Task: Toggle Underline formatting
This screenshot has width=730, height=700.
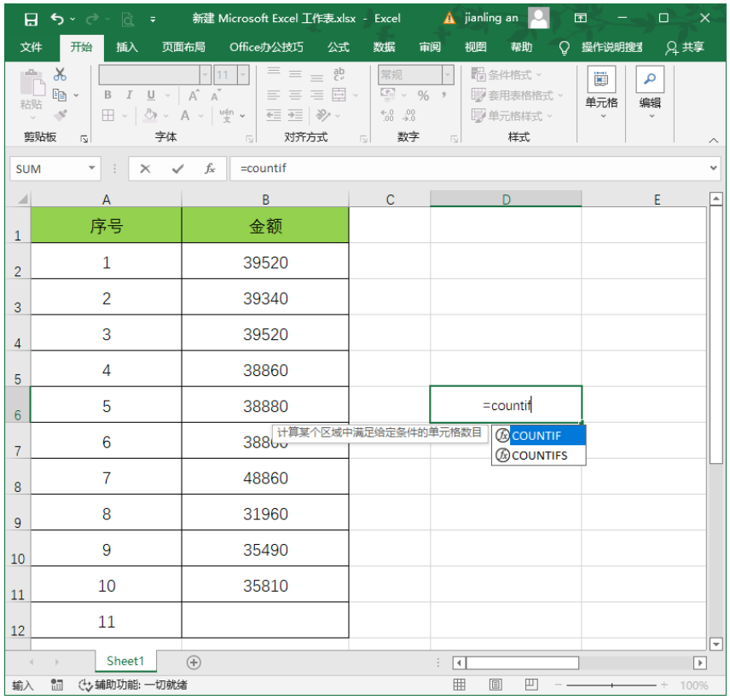Action: point(151,95)
